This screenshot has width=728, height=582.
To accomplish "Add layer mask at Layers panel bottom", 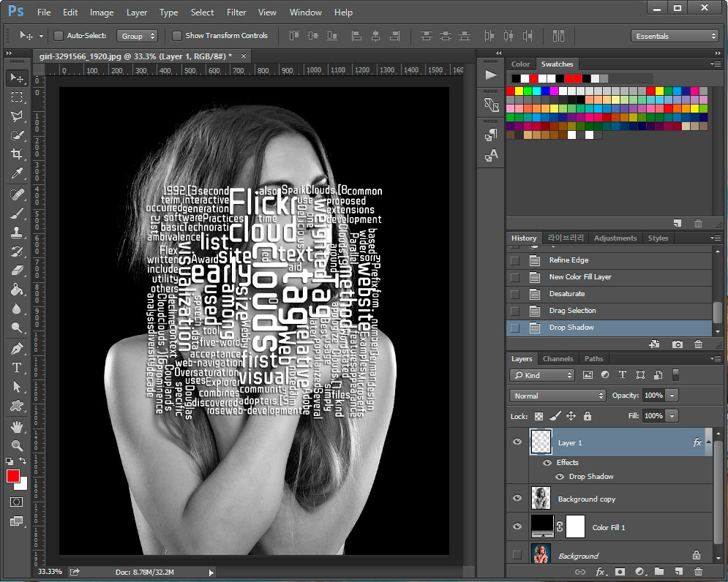I will pyautogui.click(x=620, y=571).
